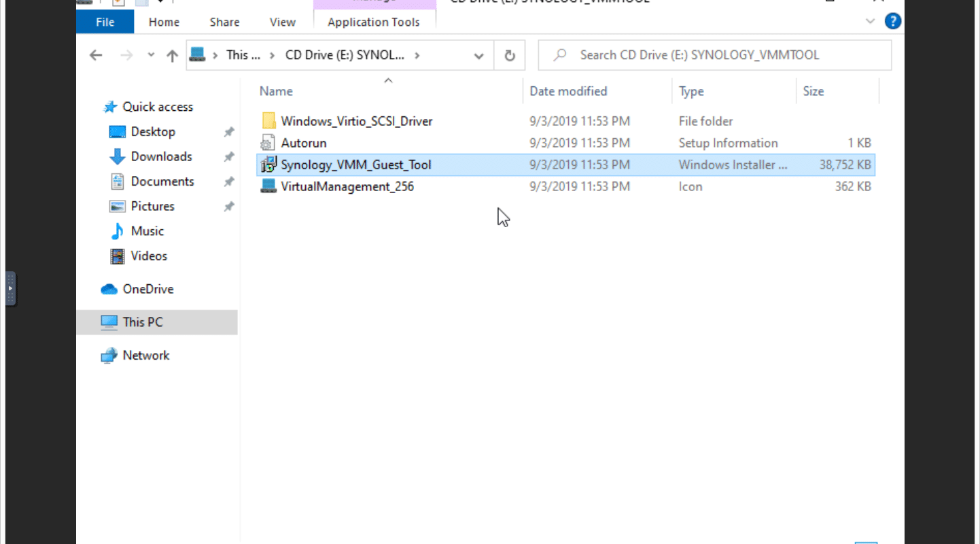Refresh the current folder view
Viewport: 980px width, 544px height.
pos(510,56)
